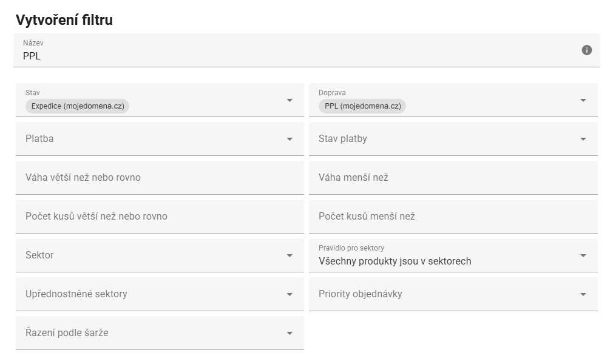The width and height of the screenshot is (613, 364).
Task: Open Pravidlo pro sektory dropdown arrow
Action: click(x=583, y=255)
